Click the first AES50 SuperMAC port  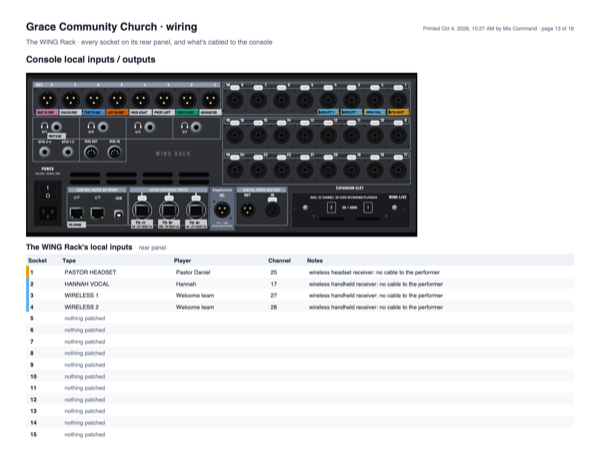click(x=142, y=210)
